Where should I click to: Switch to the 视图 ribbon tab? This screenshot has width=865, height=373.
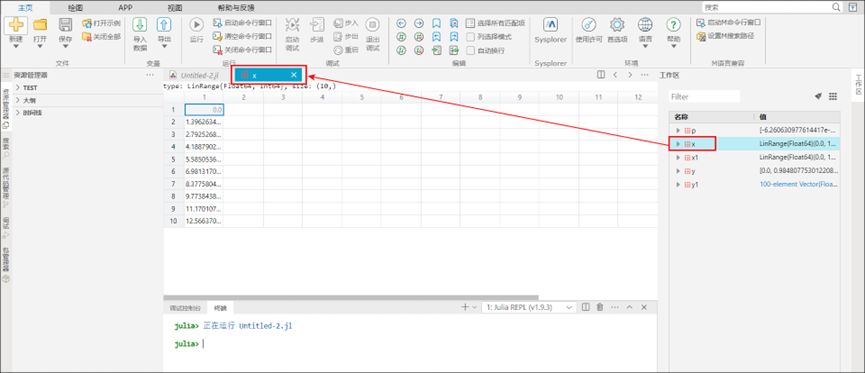175,8
